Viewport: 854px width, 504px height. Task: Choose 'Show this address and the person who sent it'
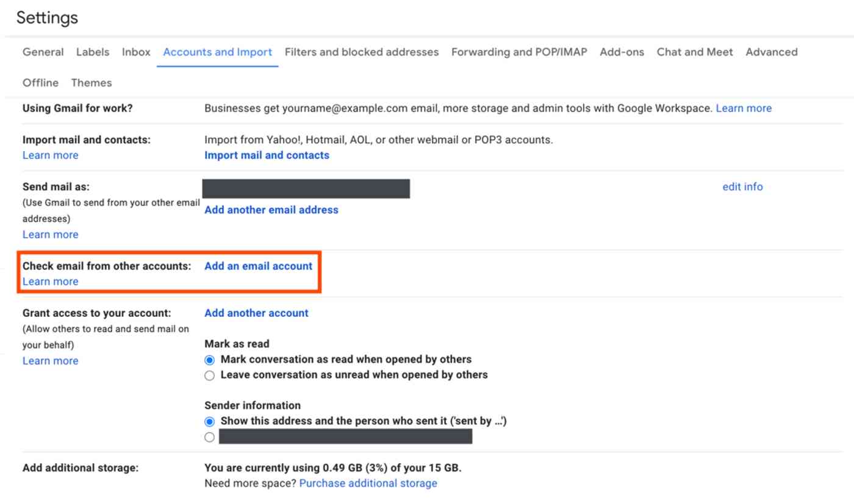(210, 421)
